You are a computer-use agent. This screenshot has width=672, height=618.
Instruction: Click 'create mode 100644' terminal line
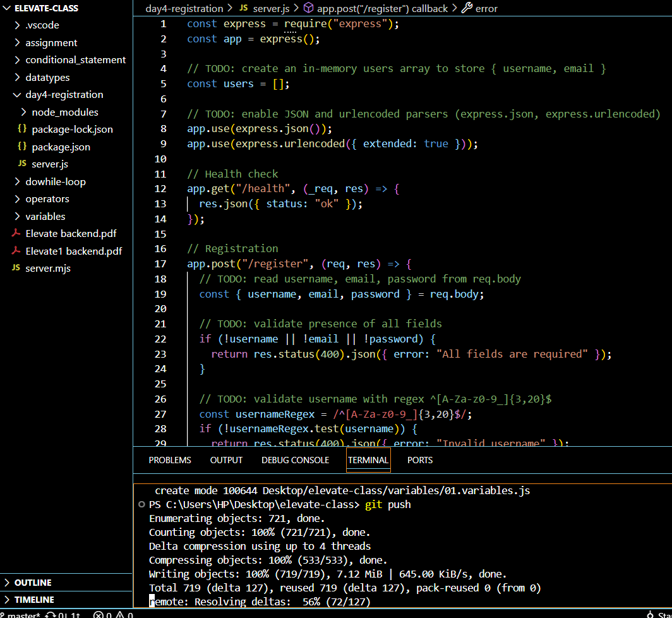342,490
